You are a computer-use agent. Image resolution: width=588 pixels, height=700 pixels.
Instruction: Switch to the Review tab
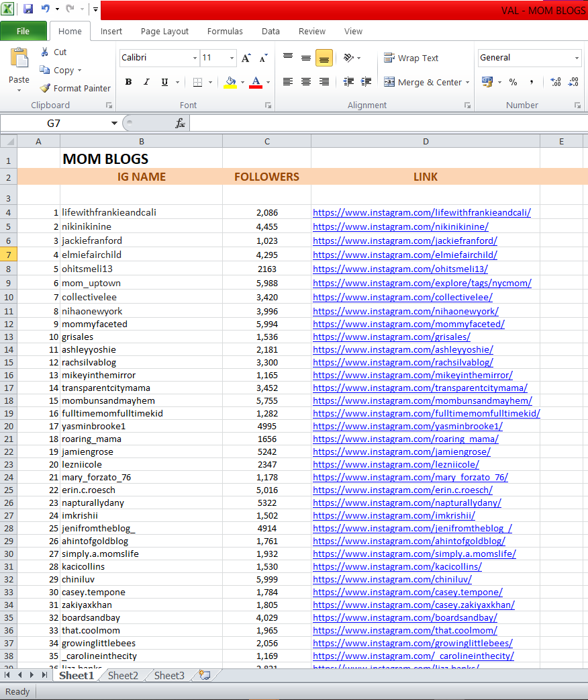point(312,32)
